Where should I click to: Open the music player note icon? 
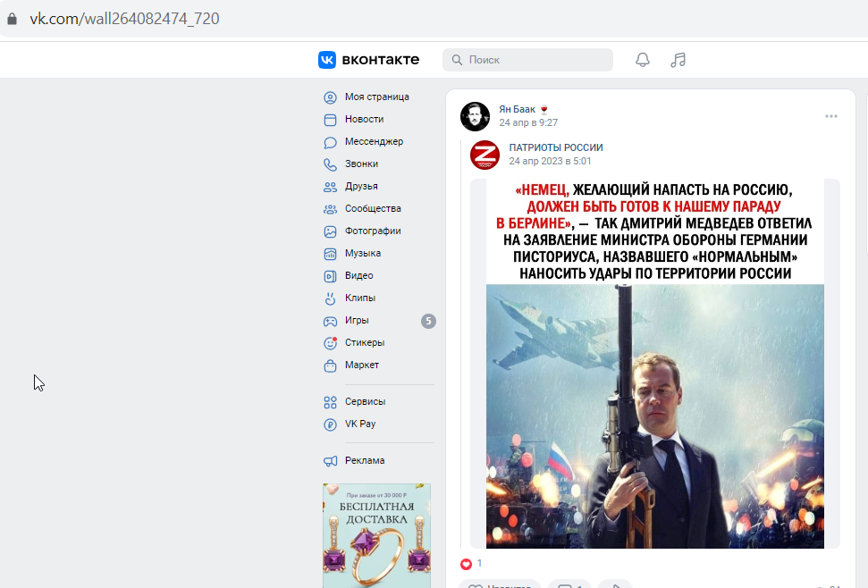pos(678,60)
